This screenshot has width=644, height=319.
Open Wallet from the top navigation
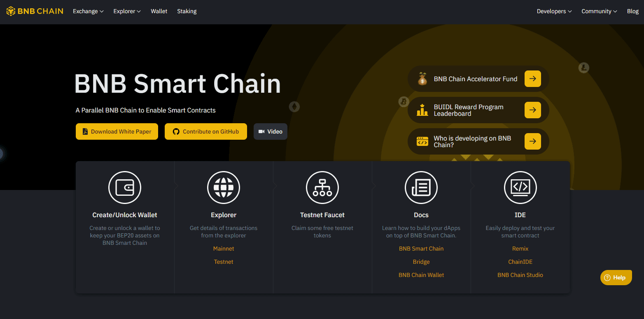[159, 11]
